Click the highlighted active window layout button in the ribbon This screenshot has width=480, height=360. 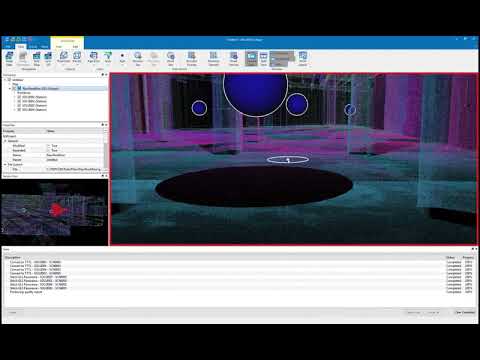252,58
